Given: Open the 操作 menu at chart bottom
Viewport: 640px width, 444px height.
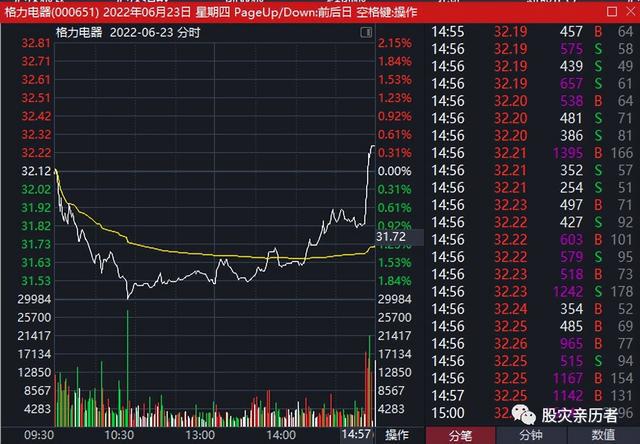Looking at the screenshot, I should pyautogui.click(x=396, y=435).
